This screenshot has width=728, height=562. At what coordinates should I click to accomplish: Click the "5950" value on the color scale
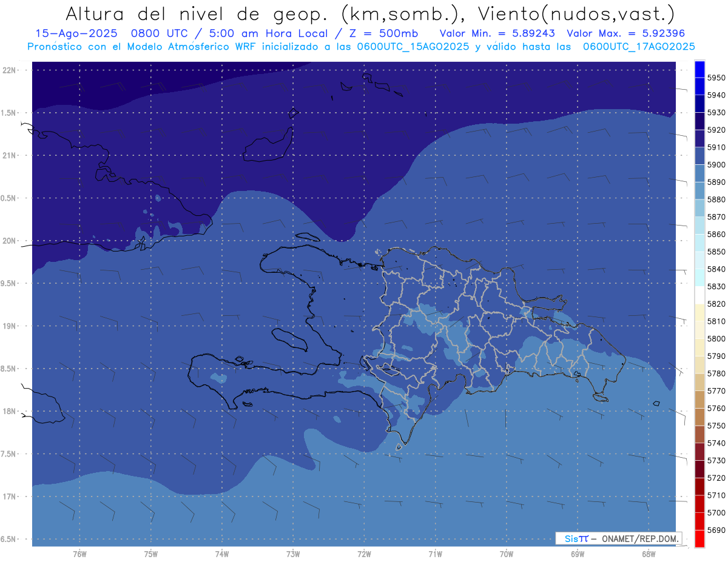pyautogui.click(x=716, y=78)
